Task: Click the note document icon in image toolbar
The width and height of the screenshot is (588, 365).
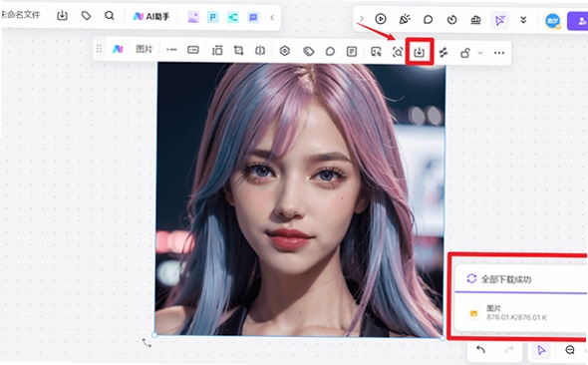Action: pyautogui.click(x=352, y=52)
